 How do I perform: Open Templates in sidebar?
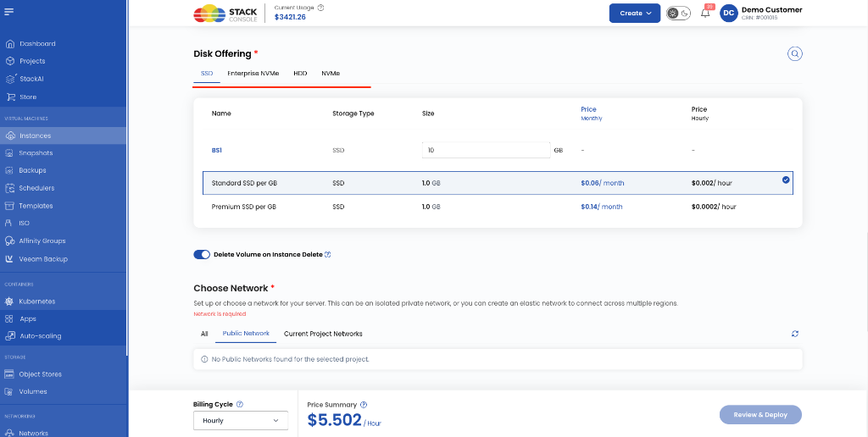point(36,206)
